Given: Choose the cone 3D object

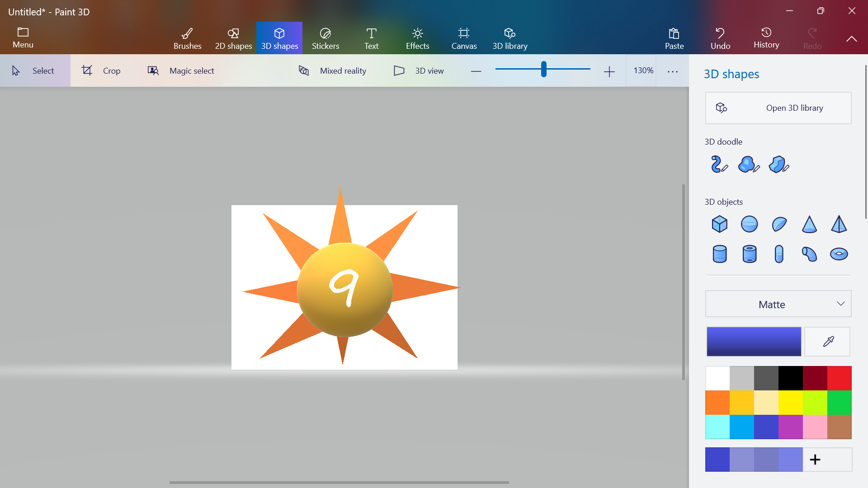Looking at the screenshot, I should pos(809,224).
